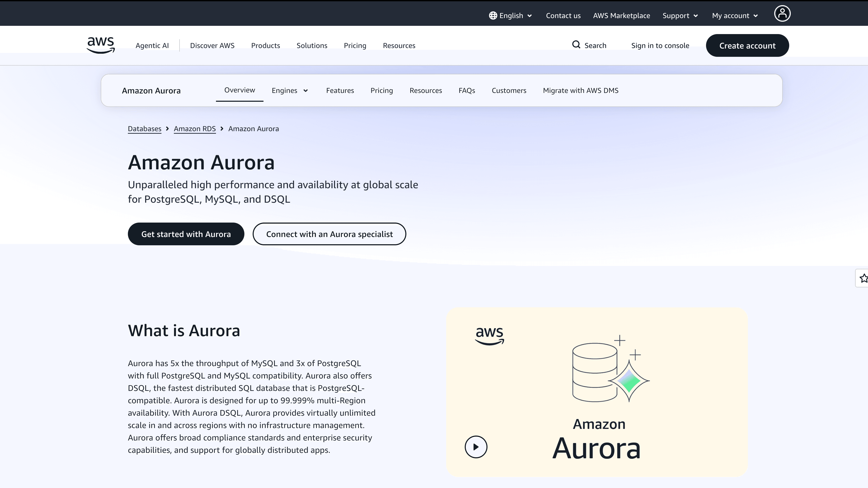View the FAQs tab
Screen dimensions: 868x488
[467, 91]
